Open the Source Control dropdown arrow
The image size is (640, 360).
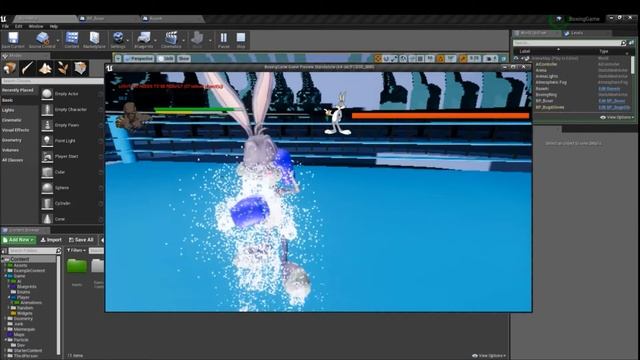58,40
